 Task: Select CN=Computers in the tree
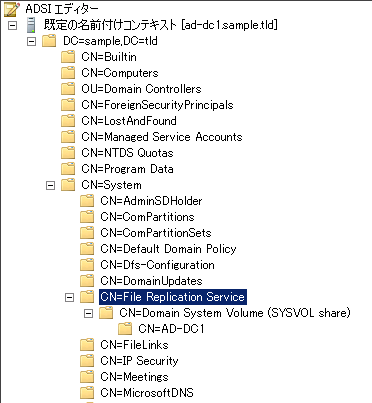(x=120, y=73)
